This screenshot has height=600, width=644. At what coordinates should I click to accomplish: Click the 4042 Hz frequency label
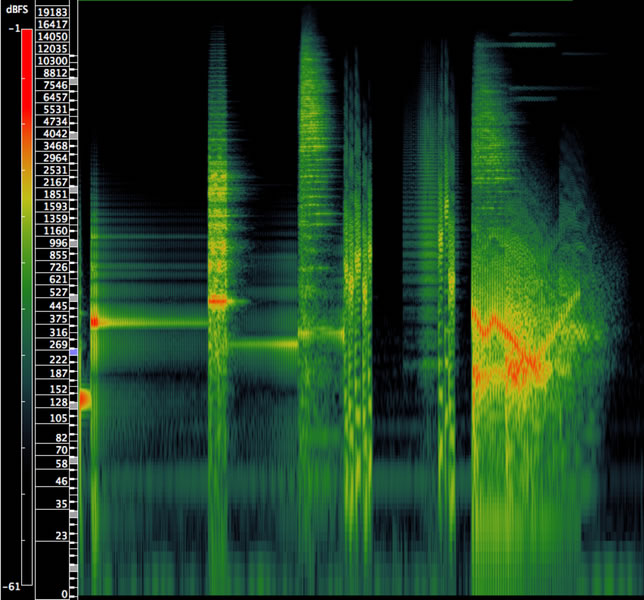click(x=51, y=134)
